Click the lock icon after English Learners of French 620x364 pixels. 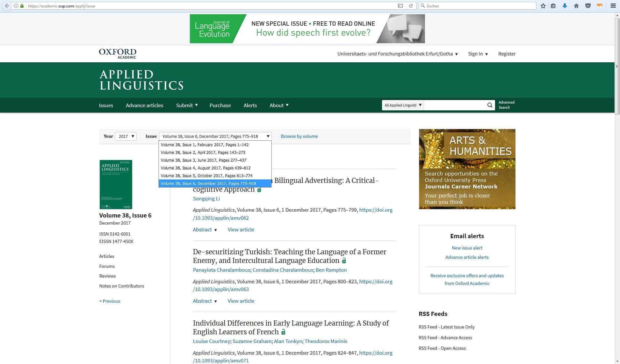click(283, 332)
